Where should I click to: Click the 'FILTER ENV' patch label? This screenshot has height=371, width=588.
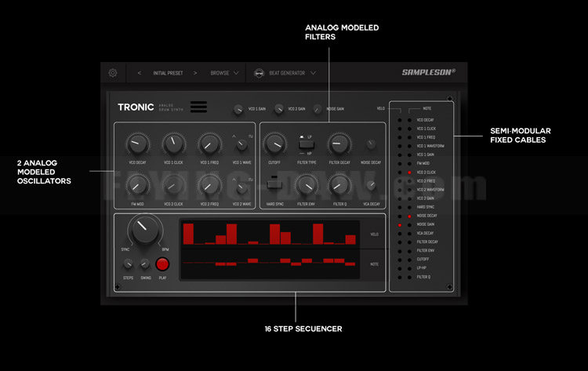pos(426,250)
